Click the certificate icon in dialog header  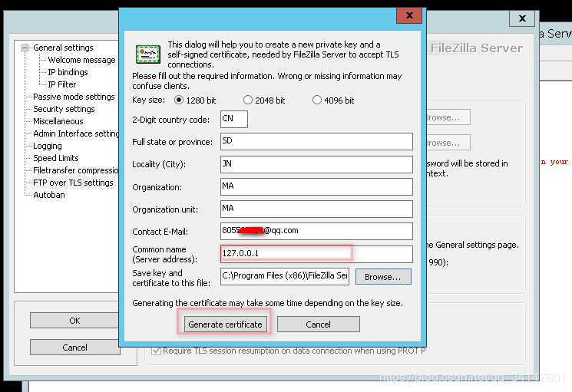pyautogui.click(x=147, y=54)
